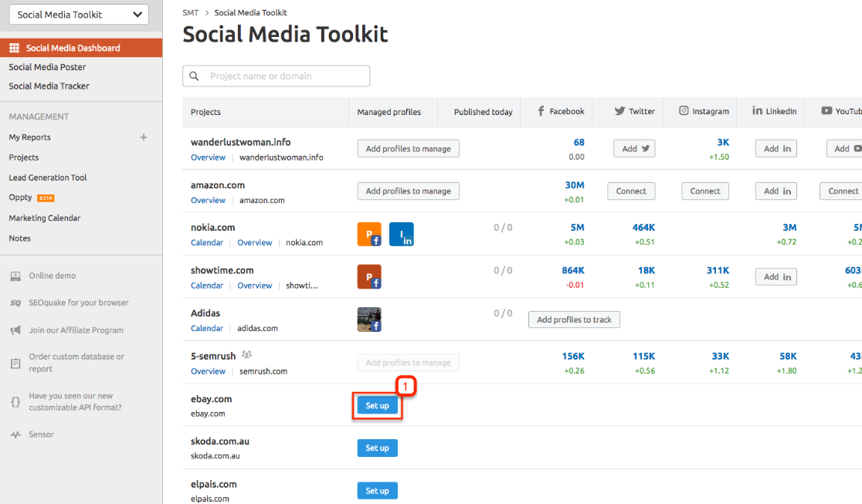
Task: Click Add profiles to track for Adidas
Action: [x=574, y=320]
